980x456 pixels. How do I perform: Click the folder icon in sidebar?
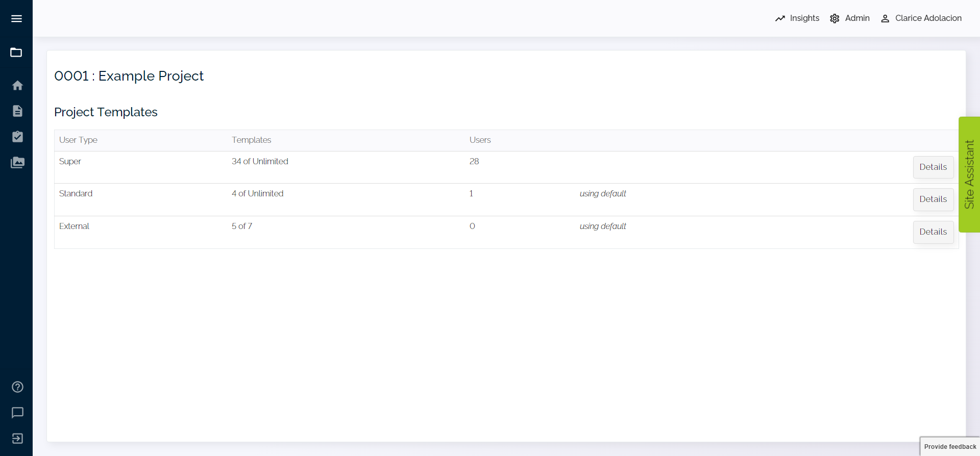pyautogui.click(x=16, y=53)
